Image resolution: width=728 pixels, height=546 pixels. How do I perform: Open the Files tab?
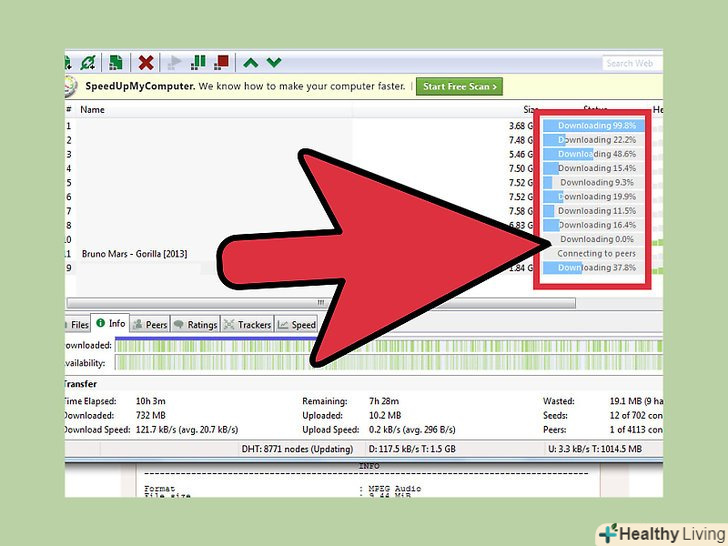[77, 325]
